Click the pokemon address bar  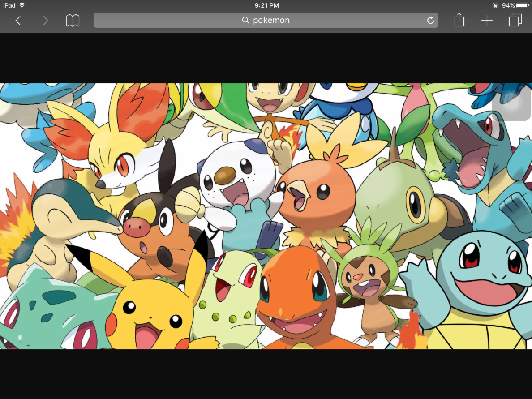point(266,20)
